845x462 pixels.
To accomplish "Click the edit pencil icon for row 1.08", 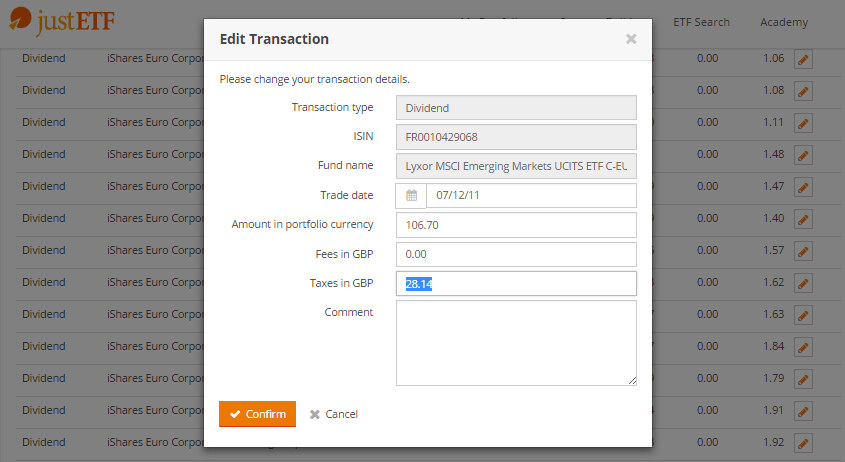I will [803, 91].
